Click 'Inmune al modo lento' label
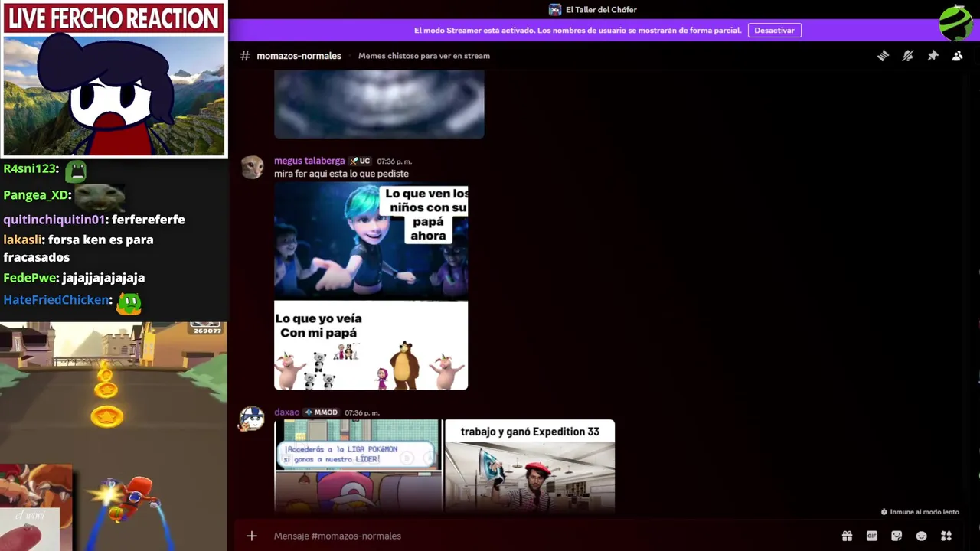980x551 pixels. pyautogui.click(x=924, y=512)
